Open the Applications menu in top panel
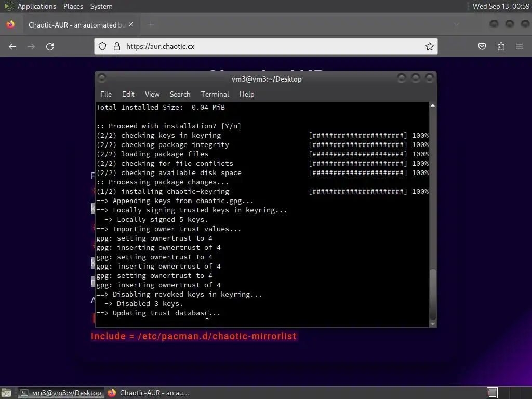This screenshot has width=532, height=399. point(37,6)
